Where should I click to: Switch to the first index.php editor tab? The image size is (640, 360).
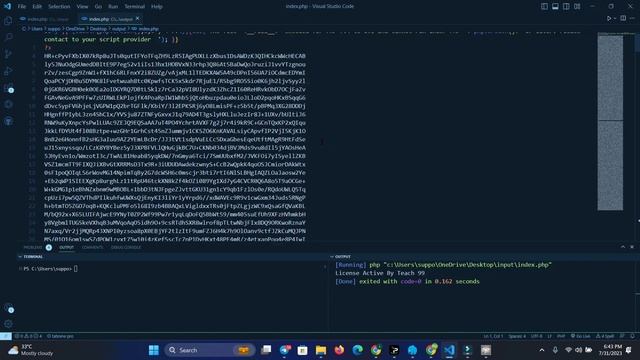point(46,19)
